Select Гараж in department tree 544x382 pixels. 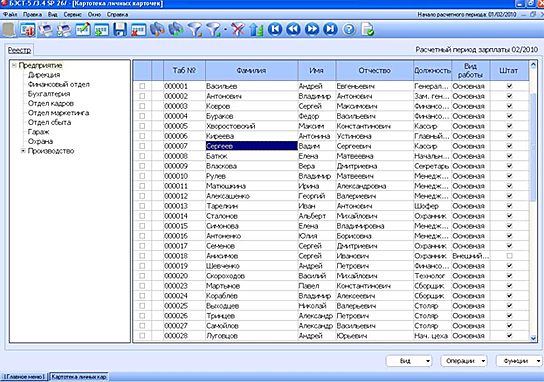pyautogui.click(x=39, y=132)
